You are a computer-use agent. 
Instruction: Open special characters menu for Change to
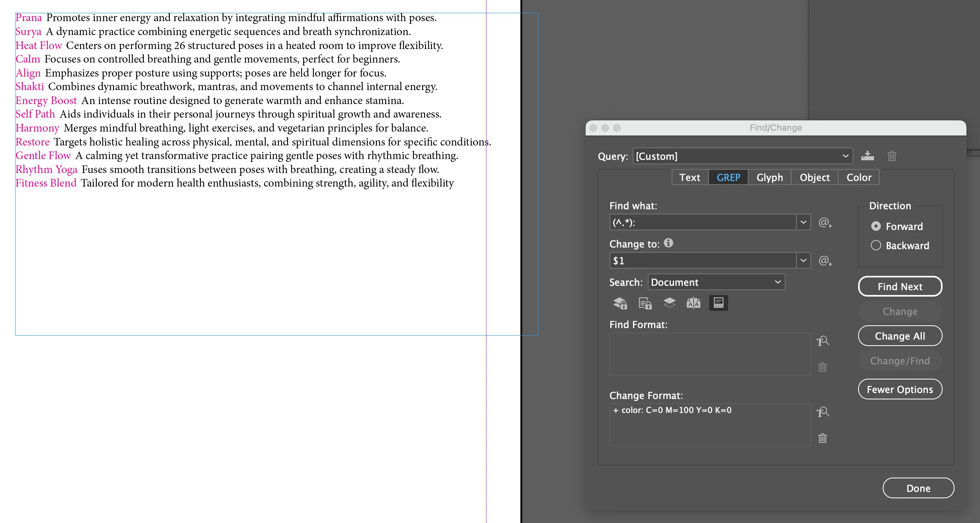coord(825,261)
